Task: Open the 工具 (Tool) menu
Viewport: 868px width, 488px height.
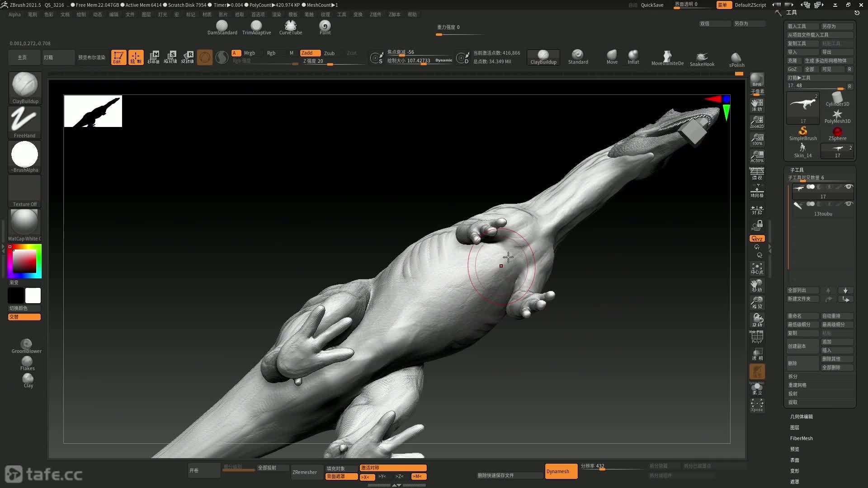Action: [x=341, y=14]
